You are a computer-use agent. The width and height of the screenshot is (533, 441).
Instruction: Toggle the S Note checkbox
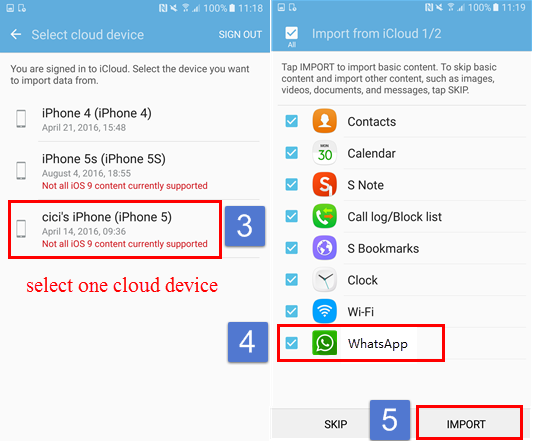pyautogui.click(x=292, y=184)
